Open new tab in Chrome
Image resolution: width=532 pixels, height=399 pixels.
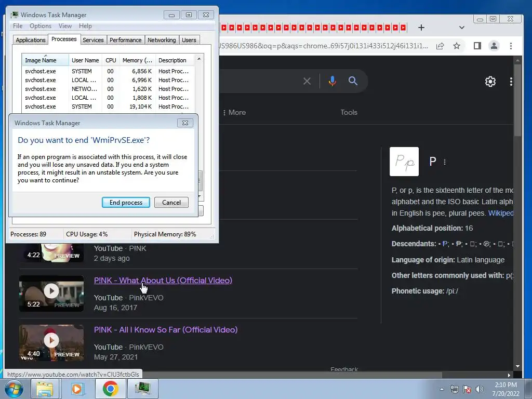coord(421,28)
